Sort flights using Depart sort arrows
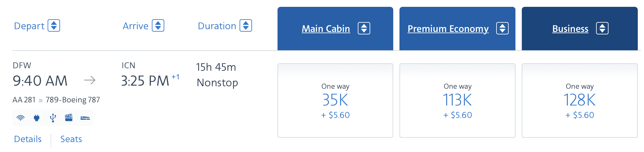Screen dimensions: 644x152 tap(54, 25)
